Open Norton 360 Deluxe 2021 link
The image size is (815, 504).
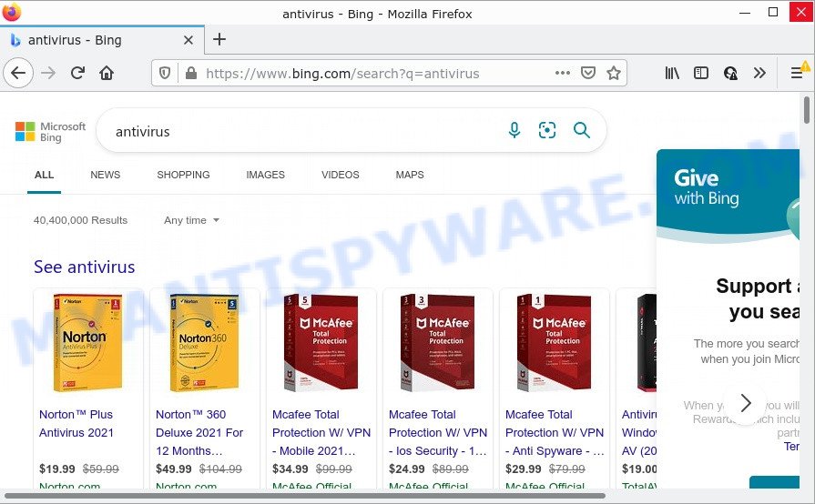[x=199, y=432]
